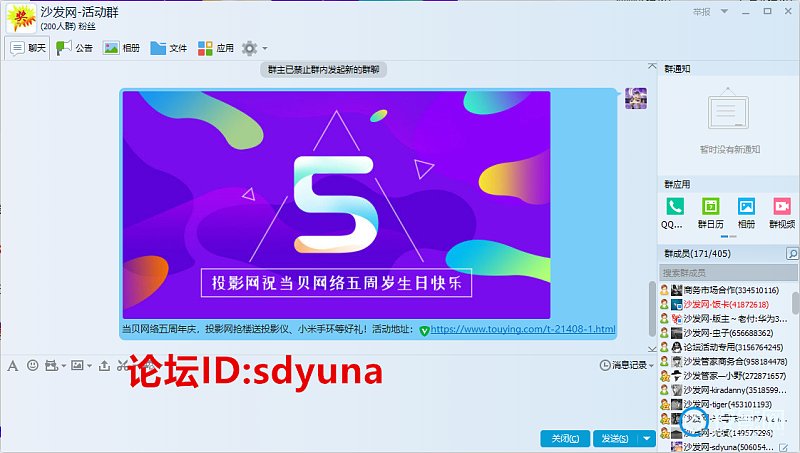The height and width of the screenshot is (453, 800).
Task: Click the 发送(S) send button
Action: [615, 439]
